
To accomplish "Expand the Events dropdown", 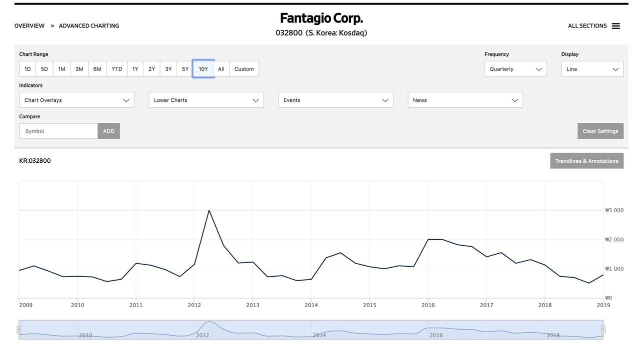I will 335,100.
